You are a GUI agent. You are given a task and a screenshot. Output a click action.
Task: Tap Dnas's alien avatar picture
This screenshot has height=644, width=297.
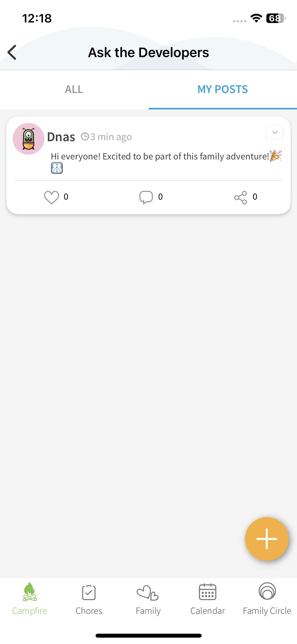29,139
